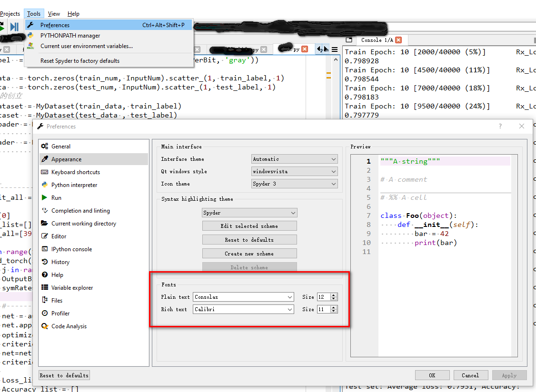Open the Tools menu

[x=34, y=14]
